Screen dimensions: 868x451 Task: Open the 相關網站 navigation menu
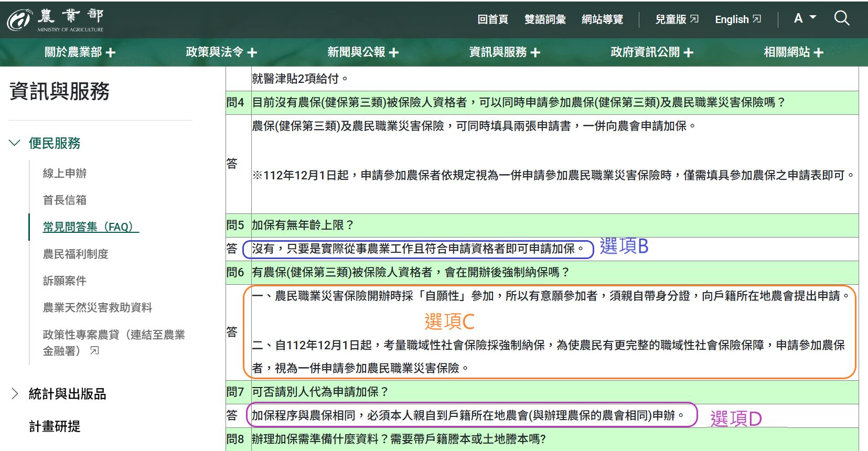pyautogui.click(x=793, y=52)
